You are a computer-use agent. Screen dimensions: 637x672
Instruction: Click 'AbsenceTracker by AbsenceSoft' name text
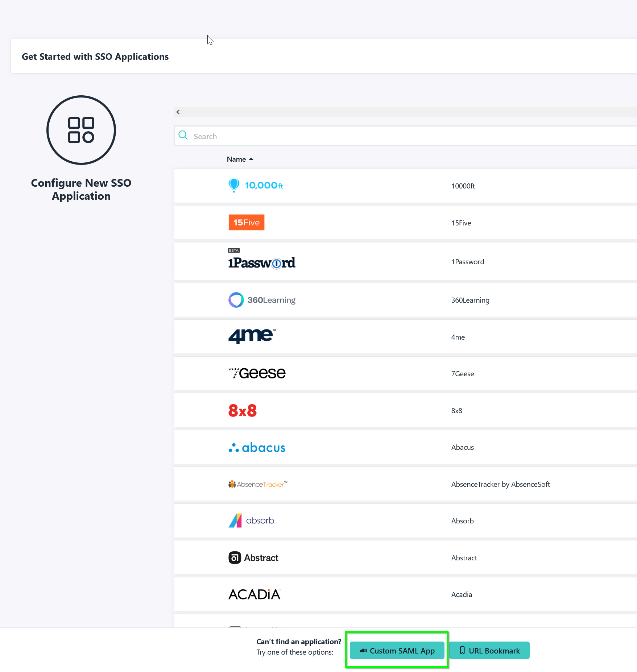click(500, 484)
